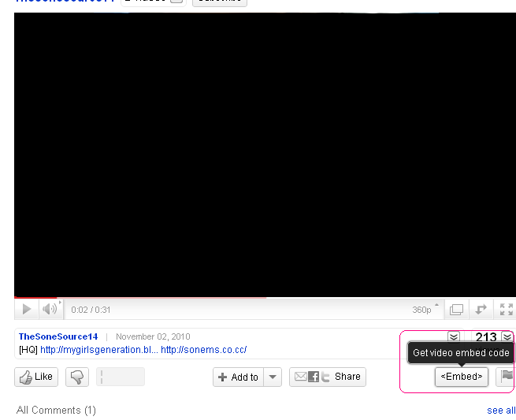Open the see all comments link
This screenshot has height=420, width=516.
tap(501, 411)
